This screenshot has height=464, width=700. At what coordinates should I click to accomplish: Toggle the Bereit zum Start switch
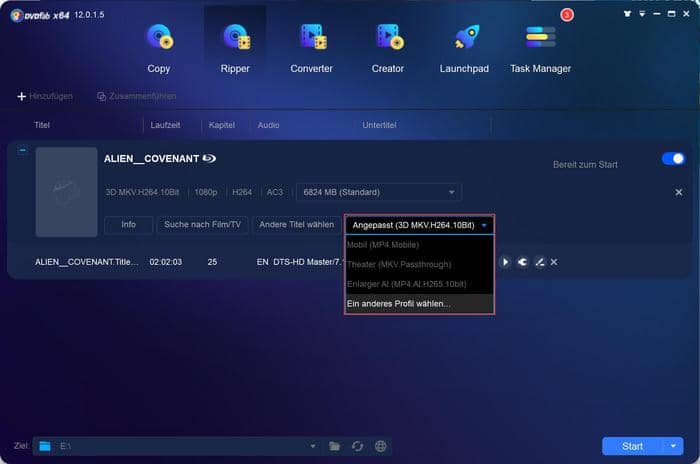click(673, 159)
